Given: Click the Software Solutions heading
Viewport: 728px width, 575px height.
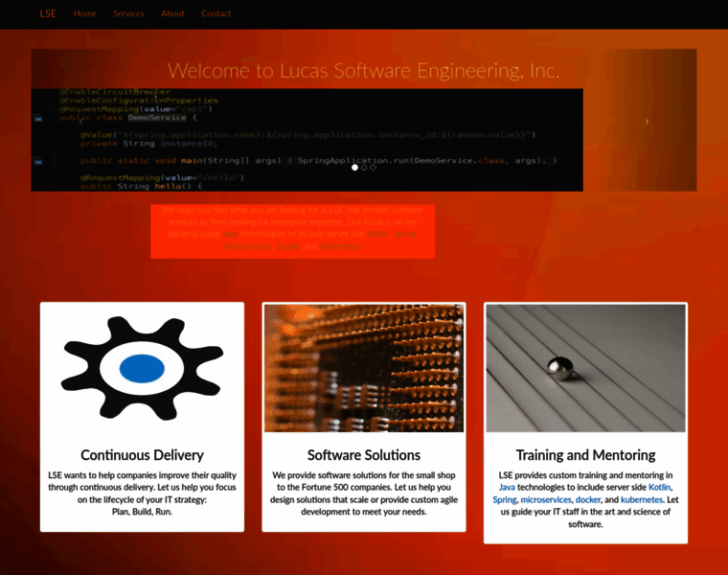Looking at the screenshot, I should pos(364,455).
